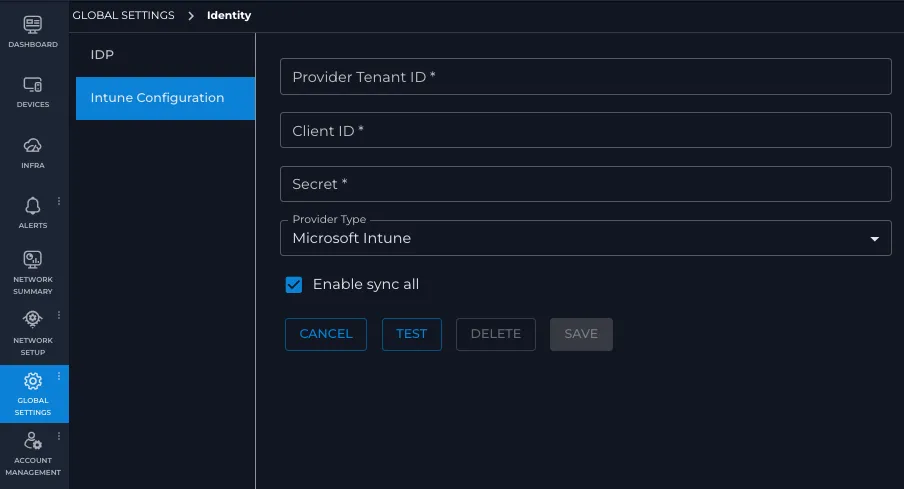Open the Infra cloud icon
This screenshot has height=489, width=904.
(32, 145)
